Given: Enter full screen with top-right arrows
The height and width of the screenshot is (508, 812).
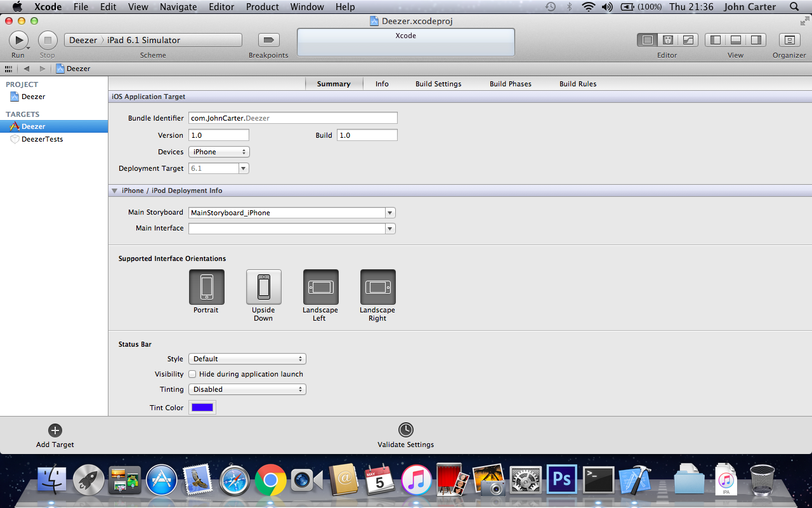Looking at the screenshot, I should [805, 20].
